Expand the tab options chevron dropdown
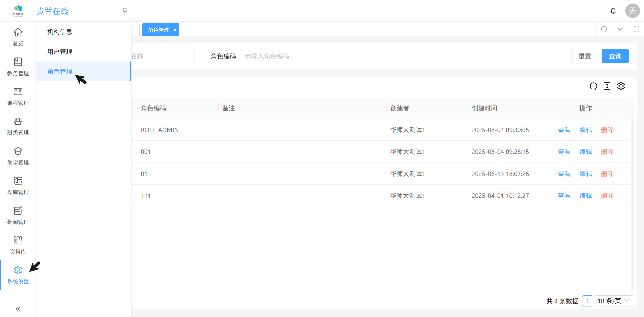The width and height of the screenshot is (644, 317). click(620, 29)
